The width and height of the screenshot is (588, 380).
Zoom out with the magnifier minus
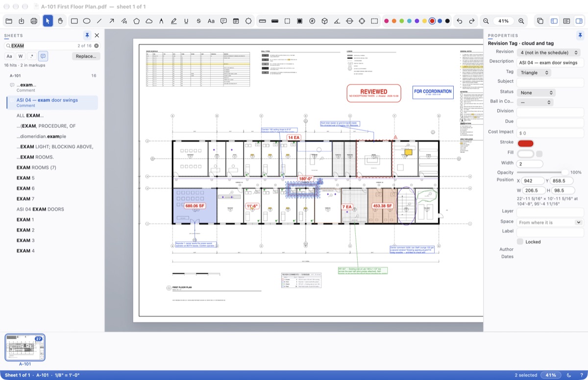click(x=486, y=21)
